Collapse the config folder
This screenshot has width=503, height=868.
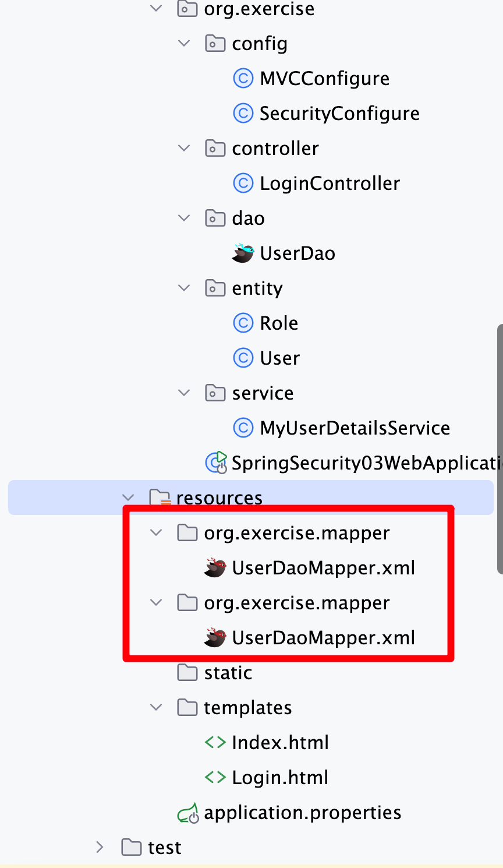(x=184, y=43)
